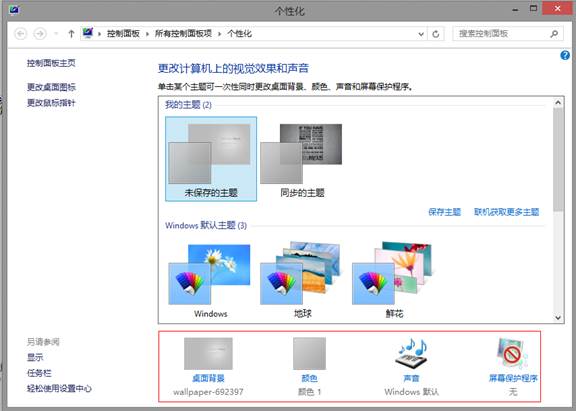576x411 pixels.
Task: Click the theme list scroll-down arrow
Action: [558, 318]
